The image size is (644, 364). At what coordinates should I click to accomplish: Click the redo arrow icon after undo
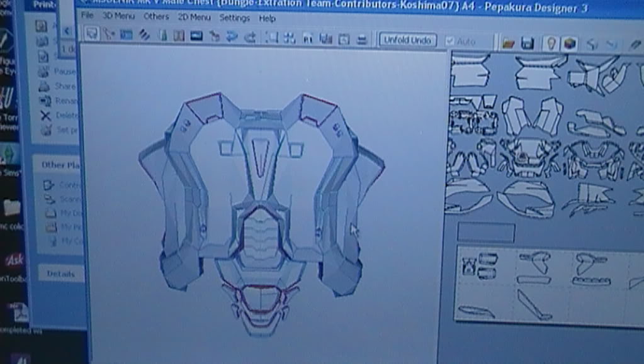pyautogui.click(x=612, y=45)
